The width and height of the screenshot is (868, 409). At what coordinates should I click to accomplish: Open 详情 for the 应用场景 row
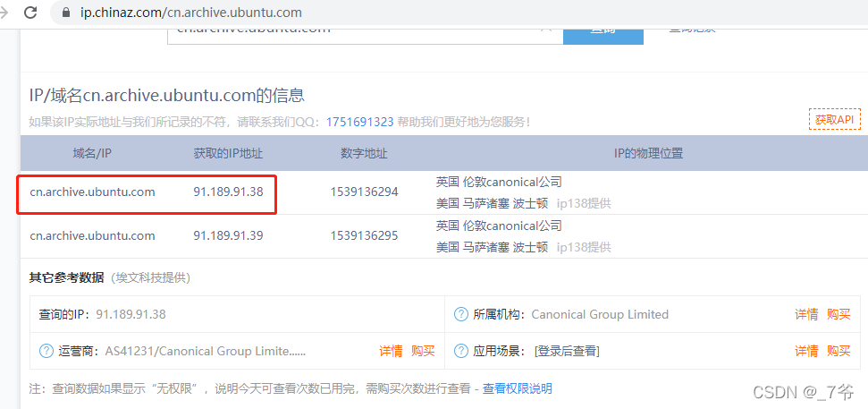click(x=806, y=351)
